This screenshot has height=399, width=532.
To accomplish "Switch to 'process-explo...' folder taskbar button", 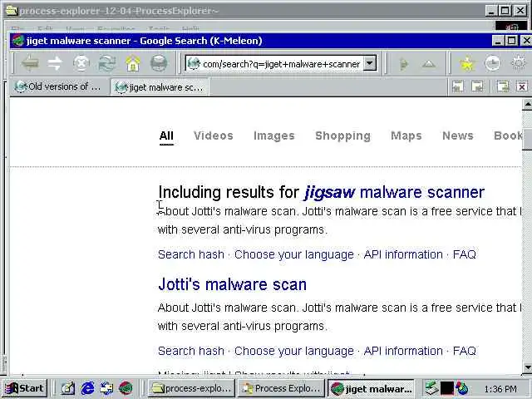I will tap(192, 388).
